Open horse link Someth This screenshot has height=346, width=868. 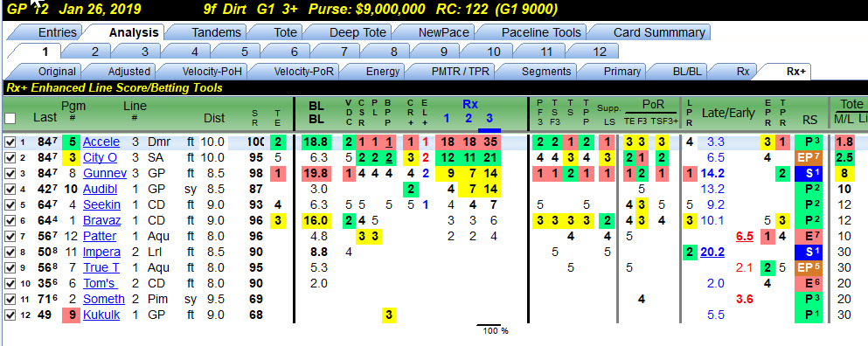(103, 300)
